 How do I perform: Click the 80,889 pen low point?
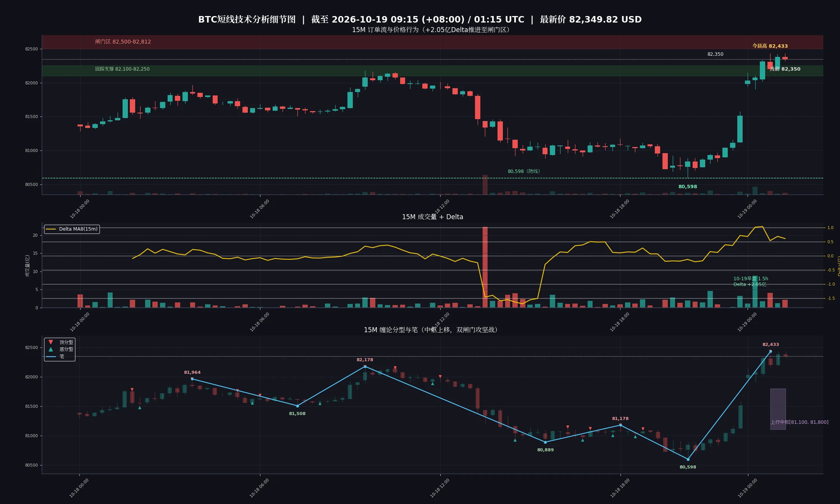click(545, 442)
